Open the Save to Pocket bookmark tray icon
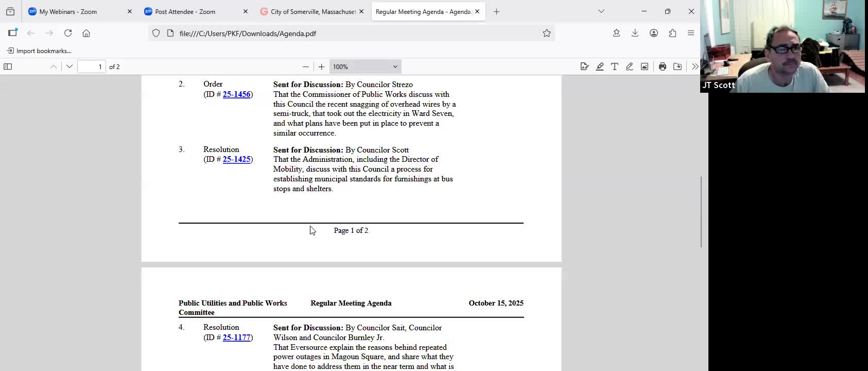This screenshot has width=868, height=371. tap(616, 33)
